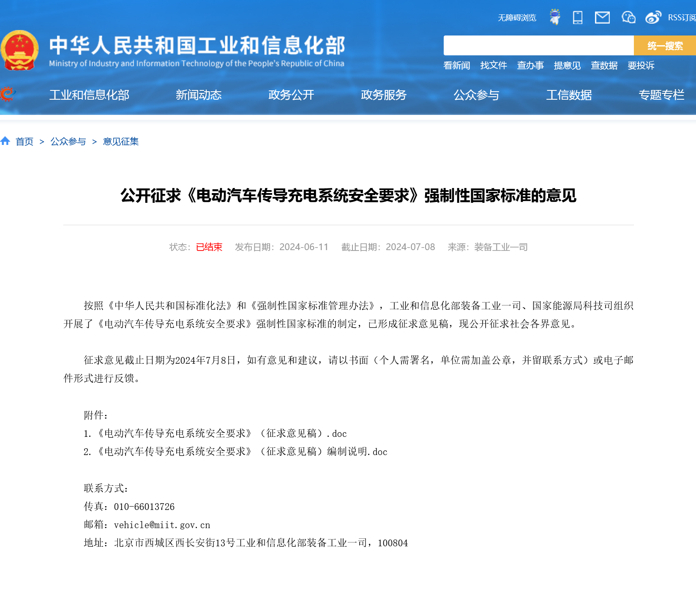Click the 联系方式： label
The image size is (696, 616).
(x=106, y=488)
